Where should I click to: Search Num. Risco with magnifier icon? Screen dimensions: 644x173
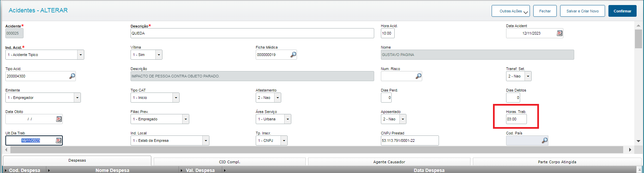tap(418, 76)
